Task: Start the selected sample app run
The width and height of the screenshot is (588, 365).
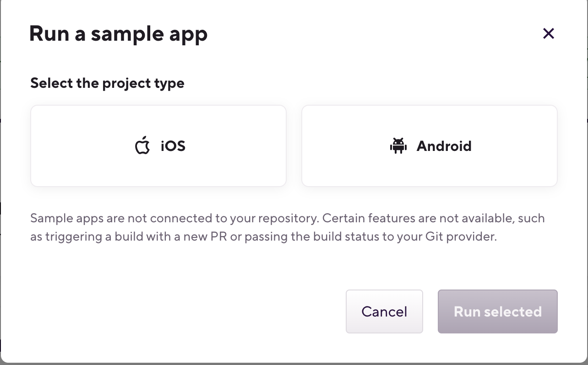Action: (x=498, y=311)
